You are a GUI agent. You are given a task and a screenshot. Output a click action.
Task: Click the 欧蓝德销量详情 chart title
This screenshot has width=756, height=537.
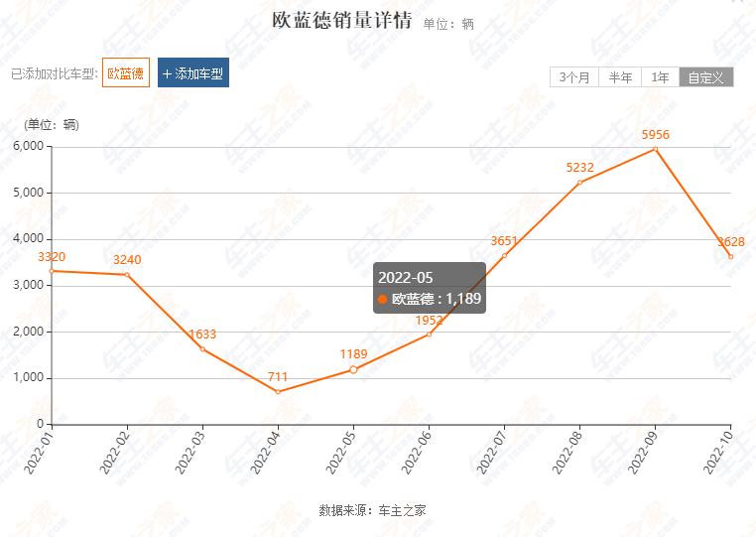342,21
